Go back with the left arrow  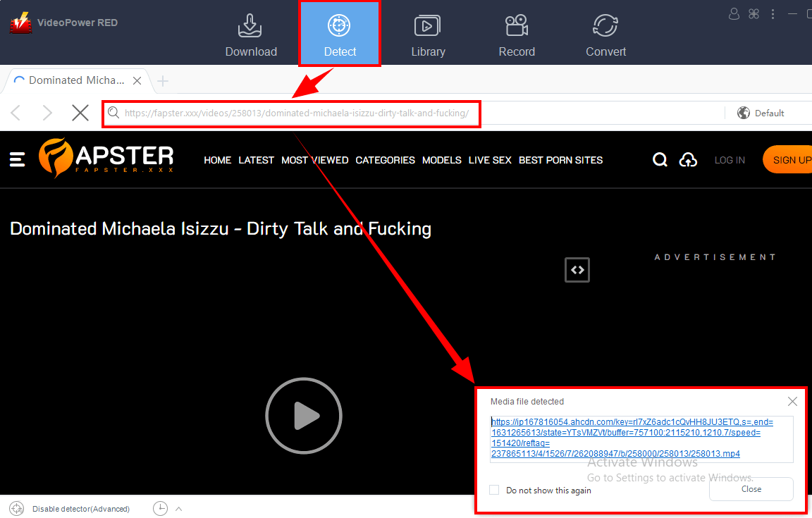[x=16, y=112]
